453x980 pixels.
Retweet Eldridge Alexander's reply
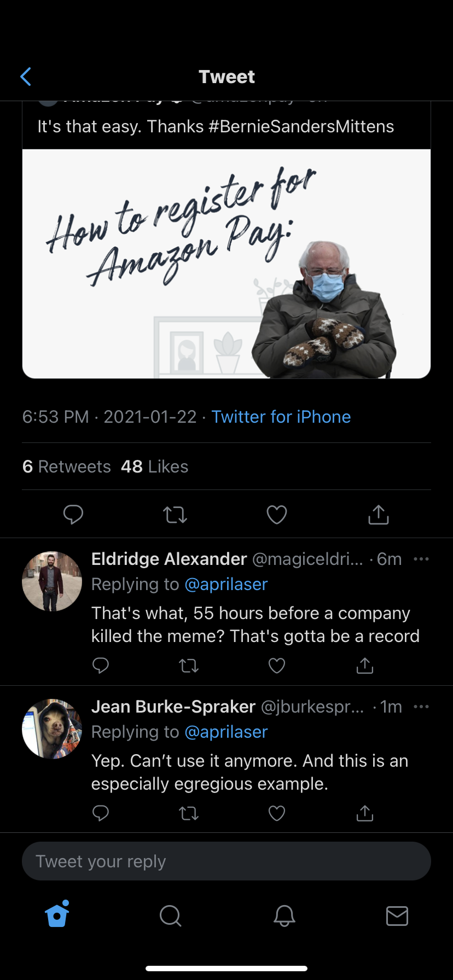click(189, 666)
